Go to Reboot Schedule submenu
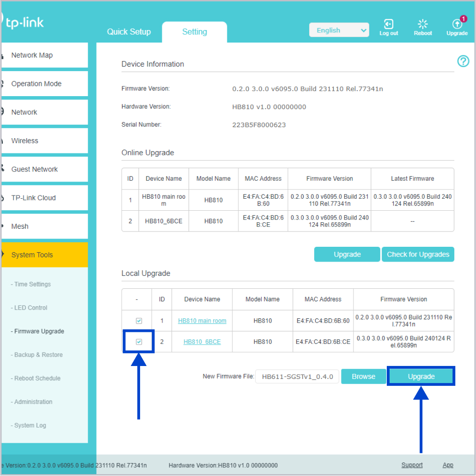Image resolution: width=476 pixels, height=476 pixels. tap(36, 378)
